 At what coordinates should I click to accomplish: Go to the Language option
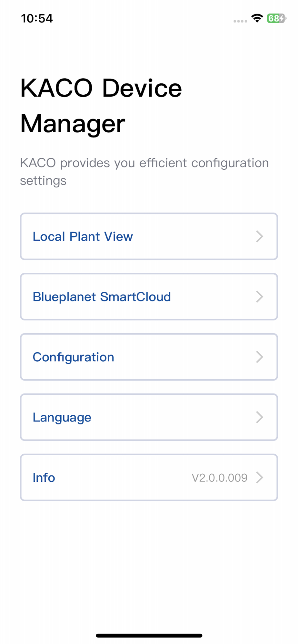coord(62,417)
